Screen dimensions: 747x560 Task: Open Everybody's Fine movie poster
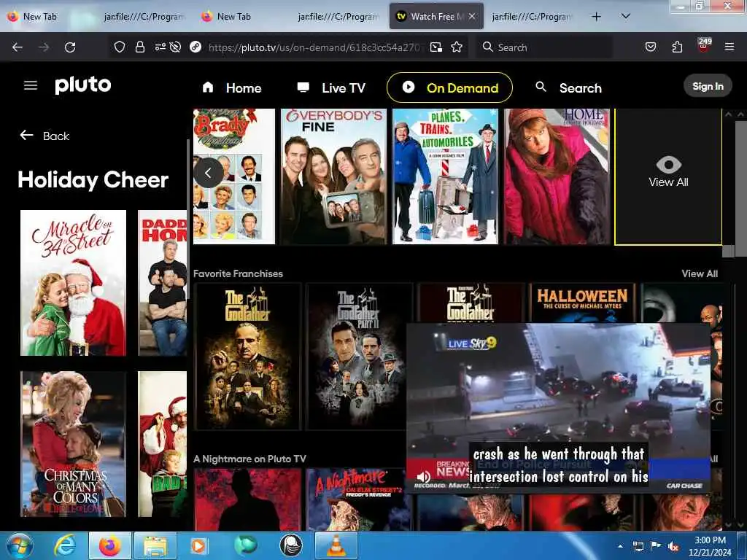[x=333, y=176]
